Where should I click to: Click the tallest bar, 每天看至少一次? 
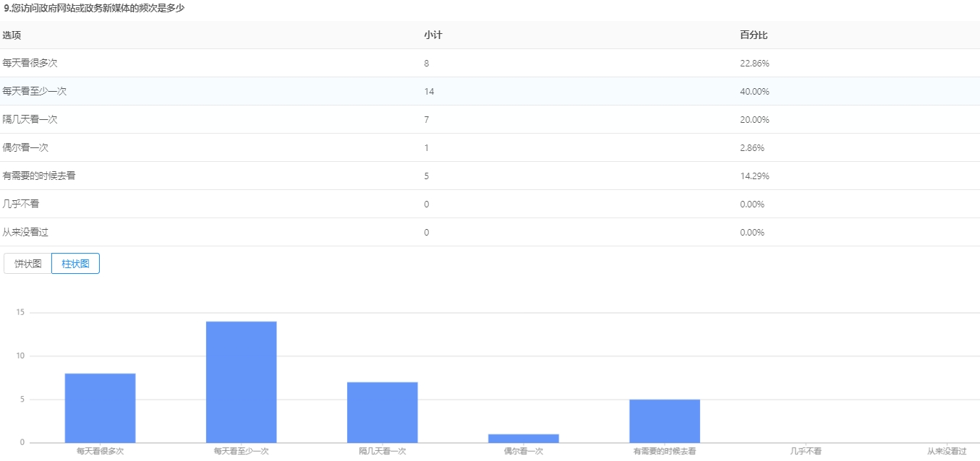point(241,382)
